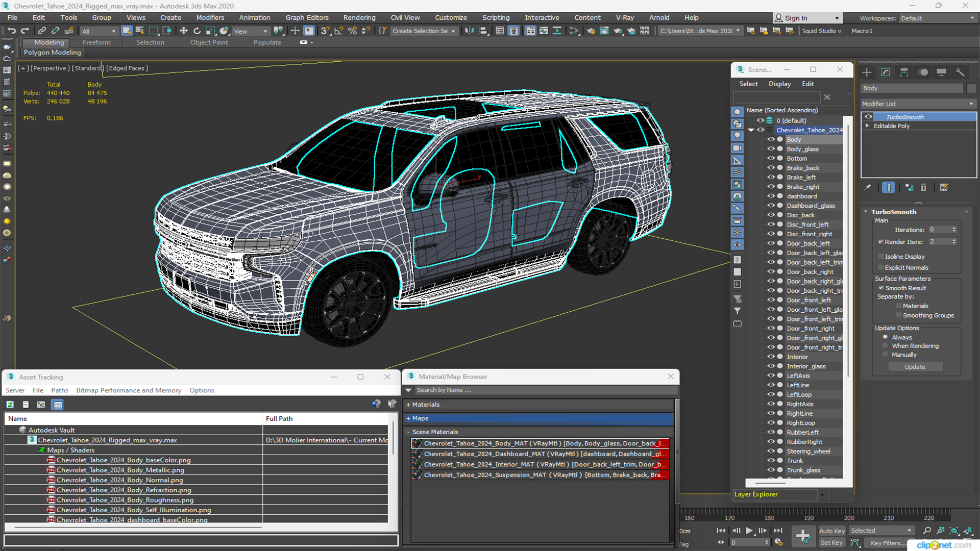Open the Modifier List dropdown
Image resolution: width=980 pixels, height=551 pixels.
coord(918,104)
